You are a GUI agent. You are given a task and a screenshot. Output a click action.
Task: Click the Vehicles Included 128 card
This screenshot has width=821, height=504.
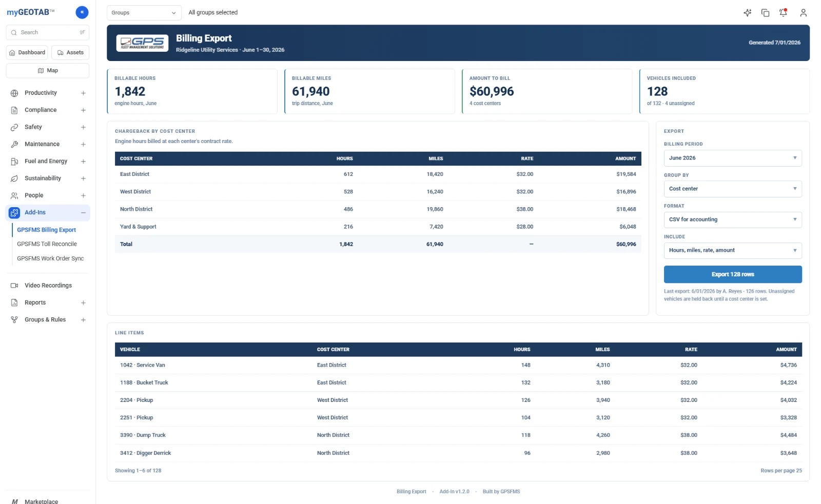coord(725,91)
